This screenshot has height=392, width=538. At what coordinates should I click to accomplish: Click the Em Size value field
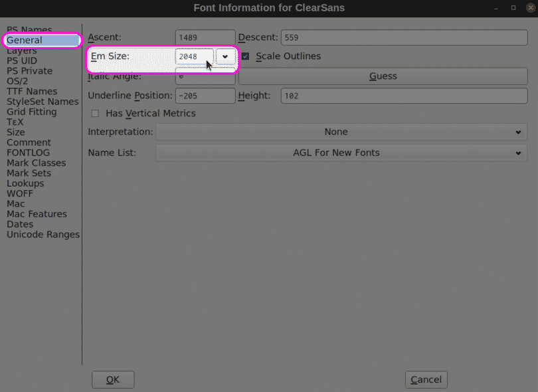tap(194, 56)
